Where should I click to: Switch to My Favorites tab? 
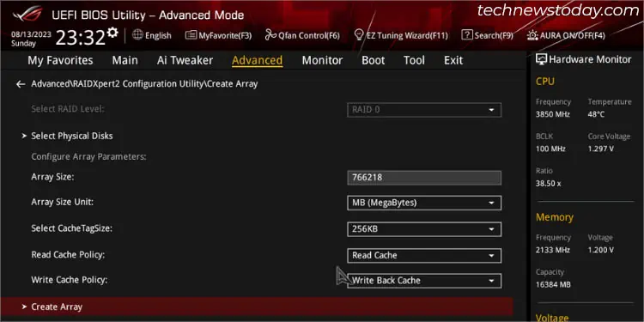tap(60, 60)
